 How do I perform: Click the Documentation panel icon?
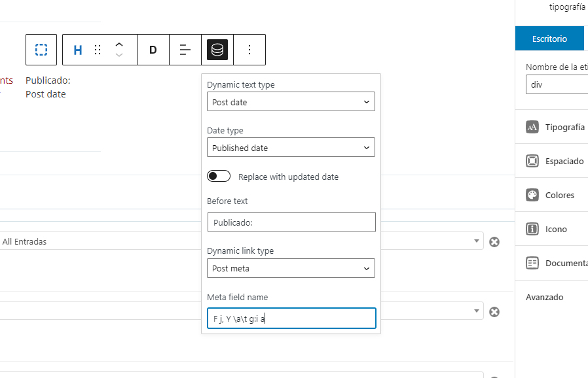tap(532, 263)
